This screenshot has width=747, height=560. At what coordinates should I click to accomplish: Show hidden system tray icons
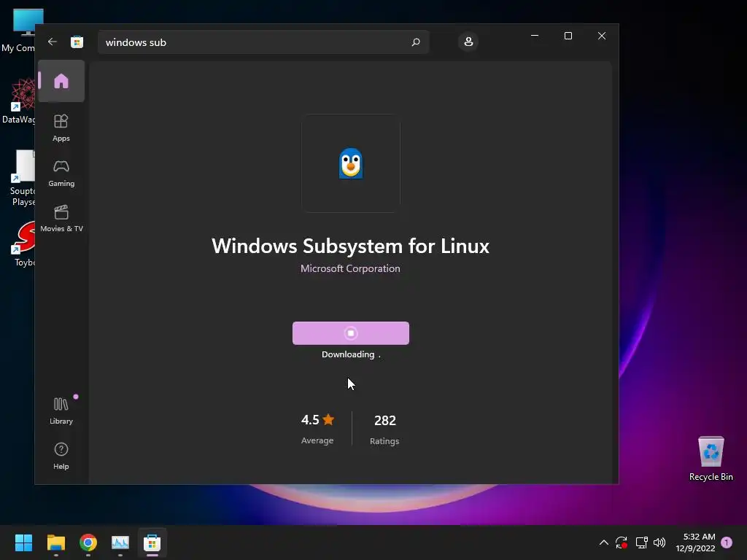[x=603, y=542]
